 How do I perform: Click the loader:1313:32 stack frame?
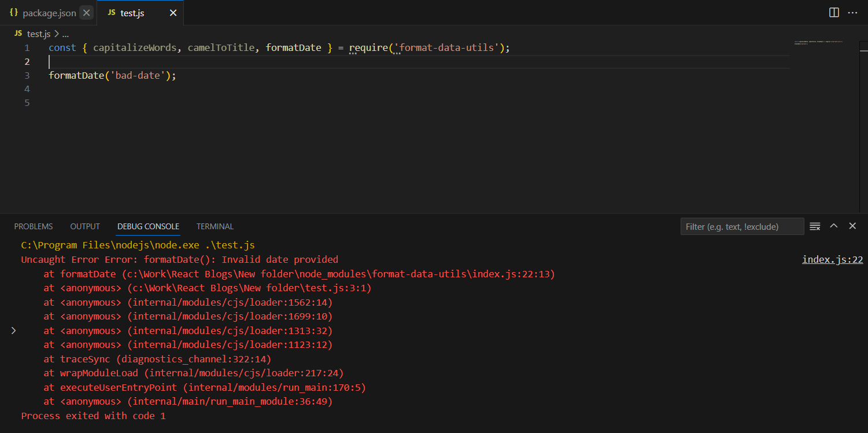pyautogui.click(x=188, y=331)
